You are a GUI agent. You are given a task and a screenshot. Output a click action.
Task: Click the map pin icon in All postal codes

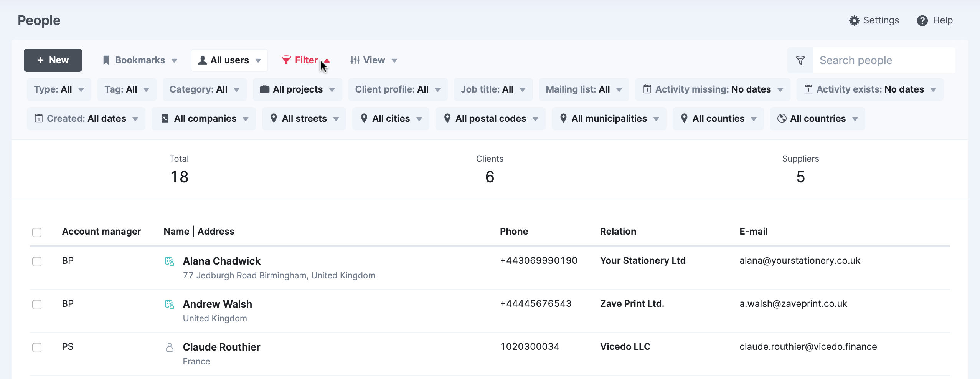447,118
